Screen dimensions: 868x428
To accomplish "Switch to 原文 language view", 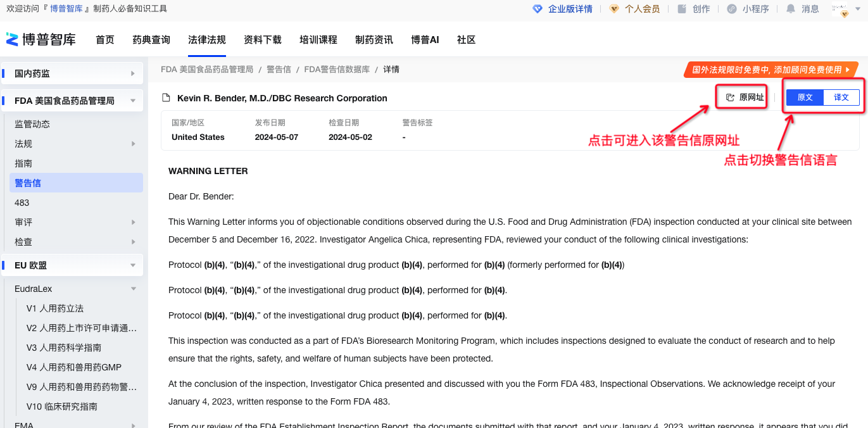I will [805, 98].
